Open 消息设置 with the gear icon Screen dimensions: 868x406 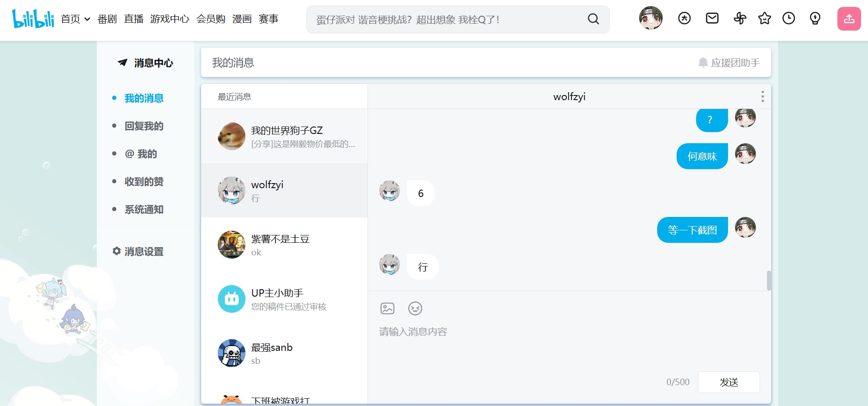[x=138, y=251]
